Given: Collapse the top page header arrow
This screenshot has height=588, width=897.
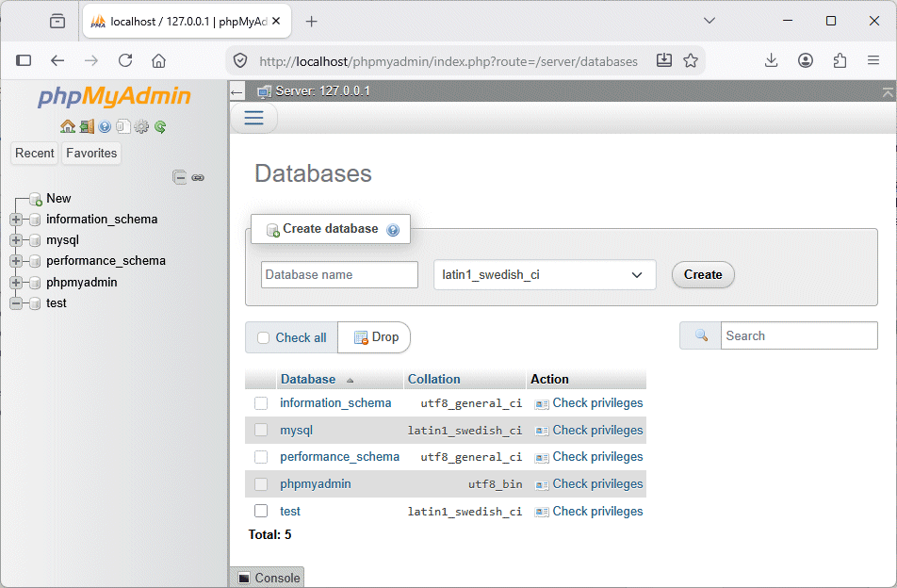Looking at the screenshot, I should click(888, 91).
